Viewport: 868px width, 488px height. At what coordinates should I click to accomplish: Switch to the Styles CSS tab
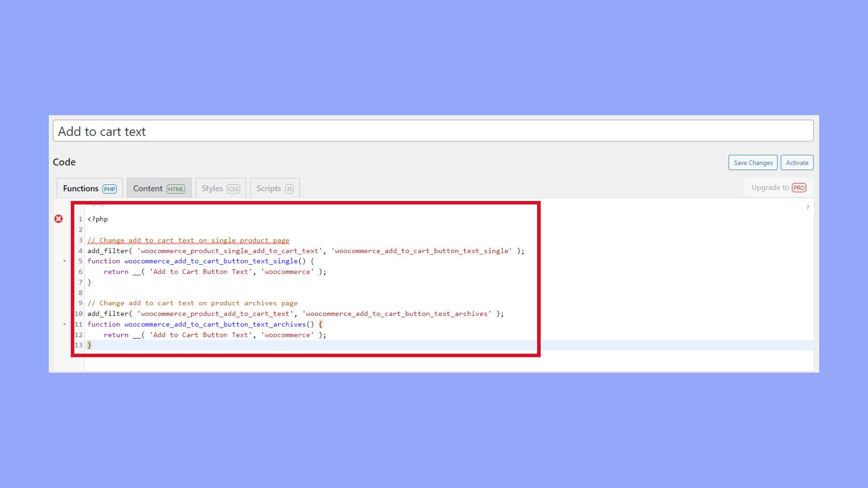tap(212, 188)
